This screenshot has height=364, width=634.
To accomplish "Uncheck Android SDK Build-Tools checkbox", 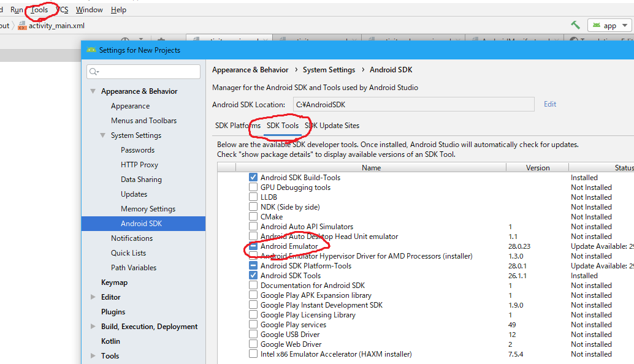I will [253, 177].
